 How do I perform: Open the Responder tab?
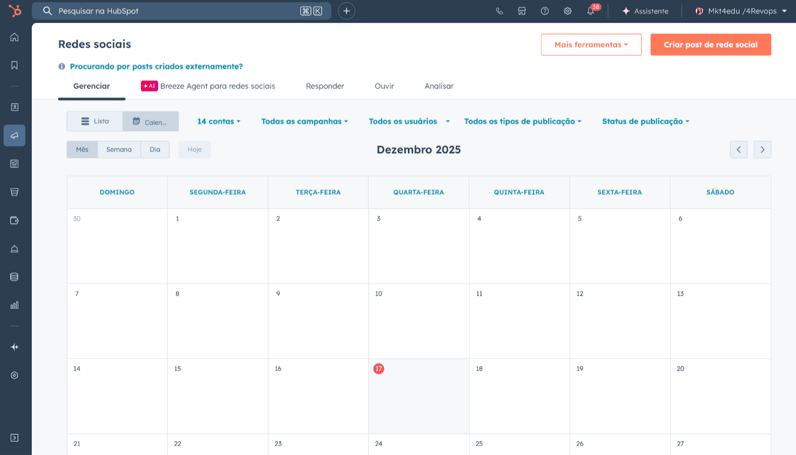[x=325, y=86]
